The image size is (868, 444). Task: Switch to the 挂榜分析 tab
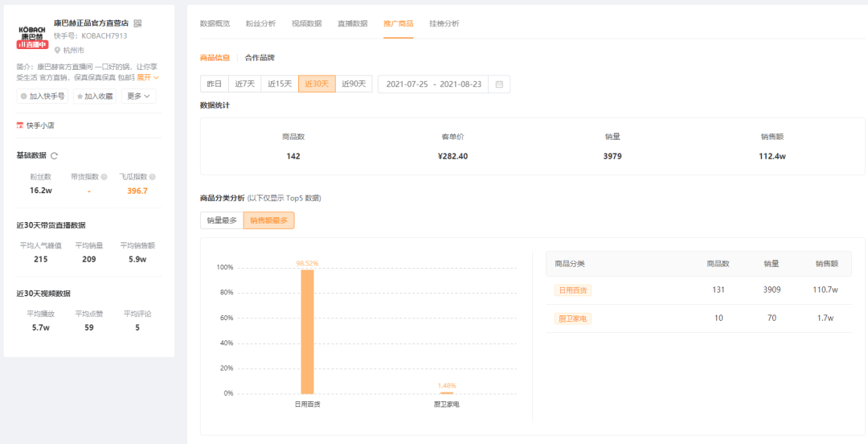pyautogui.click(x=444, y=23)
